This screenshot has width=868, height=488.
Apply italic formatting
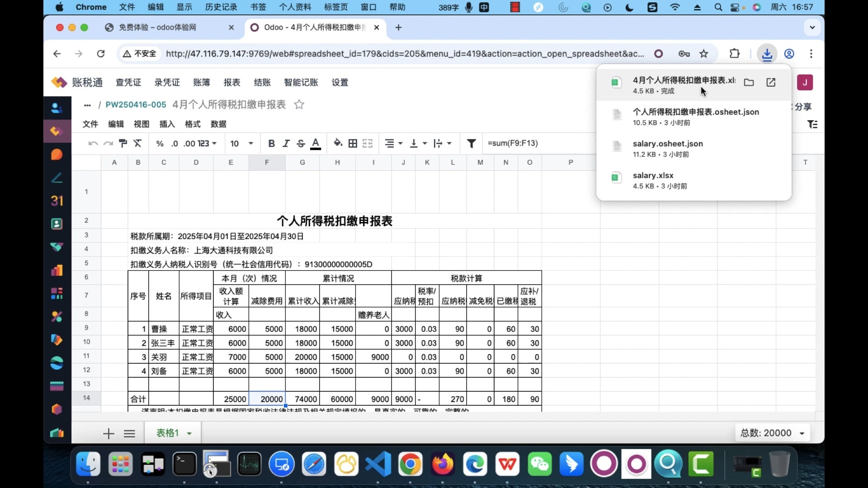tap(286, 143)
